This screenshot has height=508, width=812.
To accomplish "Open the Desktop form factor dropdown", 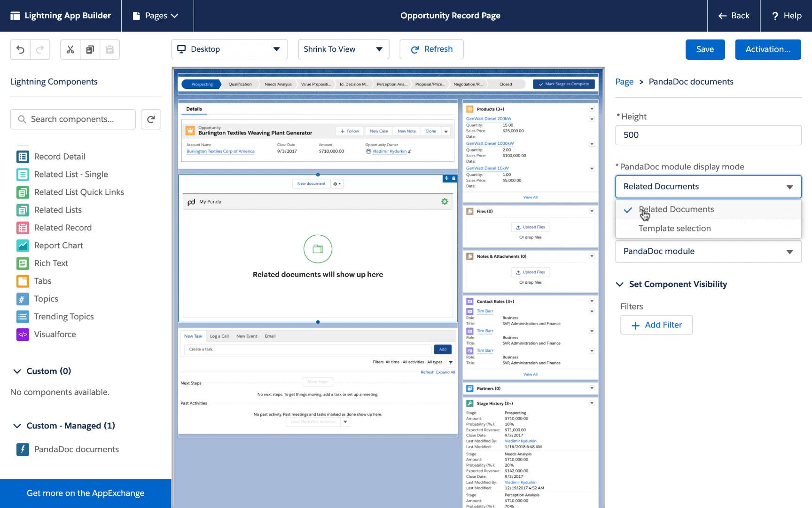I will tap(229, 49).
